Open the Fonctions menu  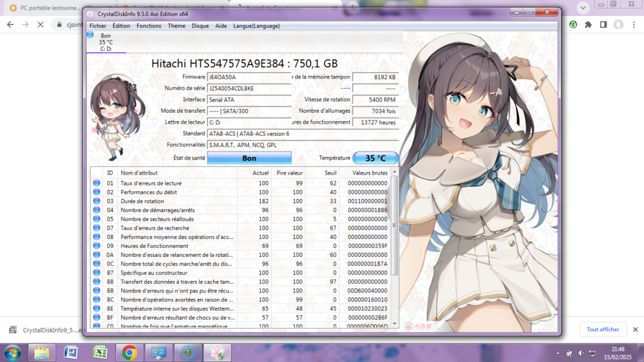click(149, 26)
